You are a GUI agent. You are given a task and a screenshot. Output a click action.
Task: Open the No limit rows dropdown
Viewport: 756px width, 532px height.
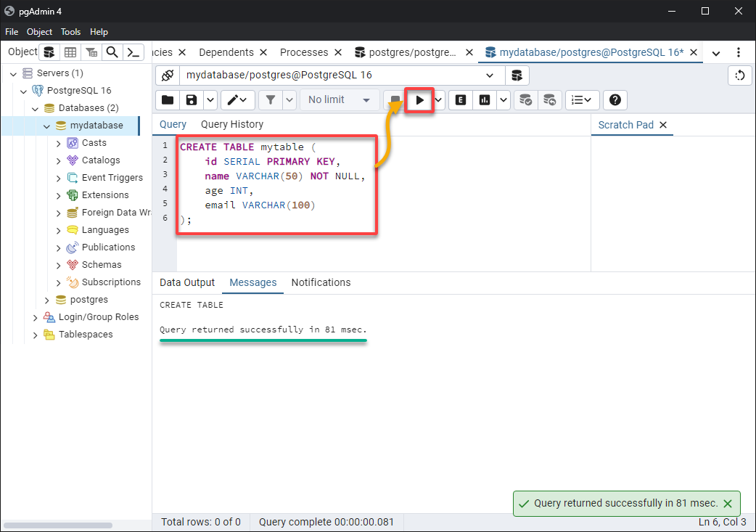click(340, 100)
